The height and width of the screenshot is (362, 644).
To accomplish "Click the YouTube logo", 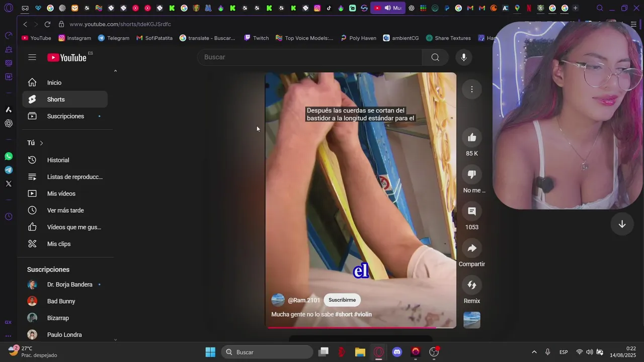I will tap(67, 57).
